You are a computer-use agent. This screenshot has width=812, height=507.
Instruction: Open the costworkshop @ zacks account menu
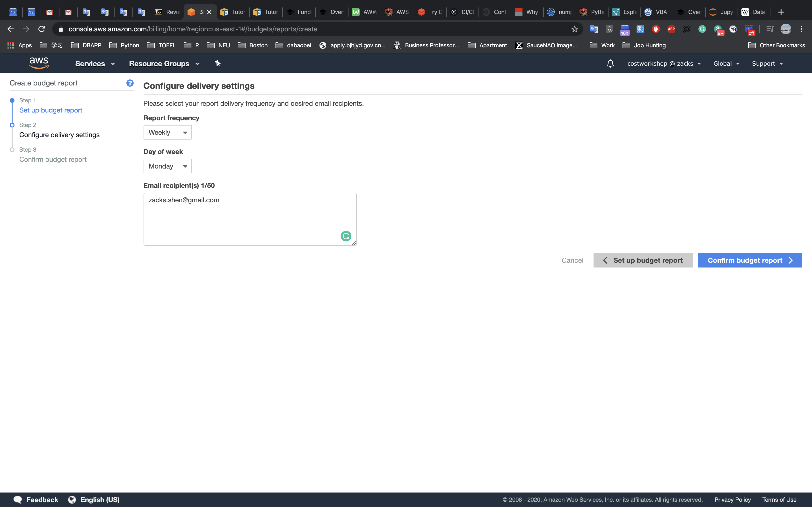[664, 64]
